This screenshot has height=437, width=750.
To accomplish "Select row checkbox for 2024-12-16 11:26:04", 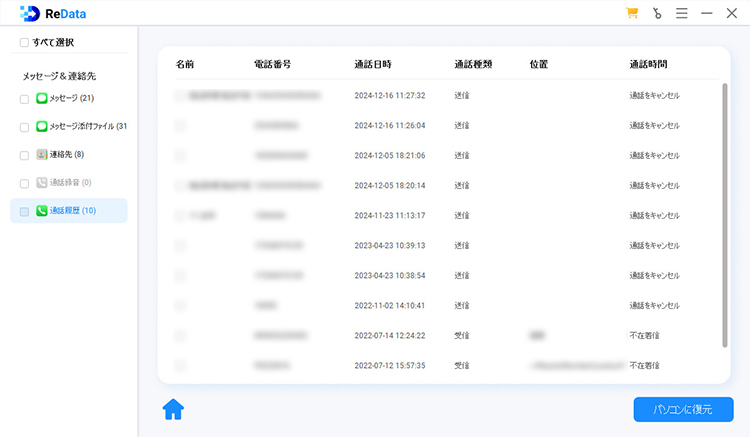I will pos(180,126).
